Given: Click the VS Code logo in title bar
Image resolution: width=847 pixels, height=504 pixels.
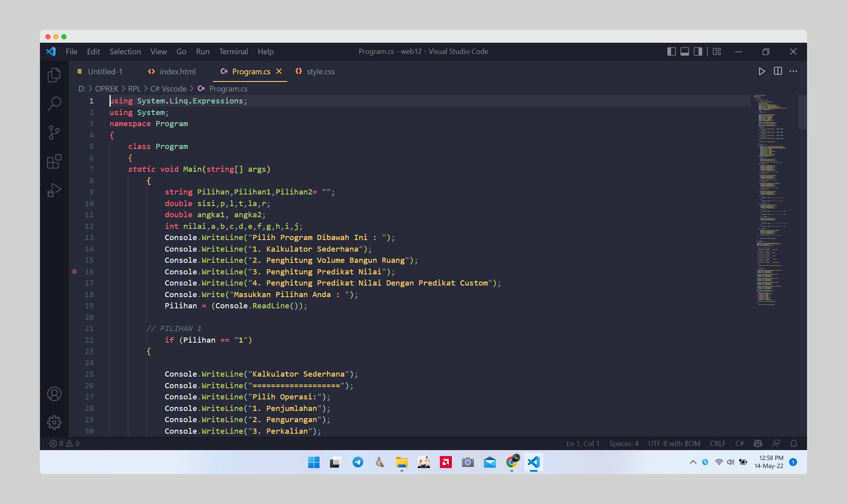Looking at the screenshot, I should (51, 52).
